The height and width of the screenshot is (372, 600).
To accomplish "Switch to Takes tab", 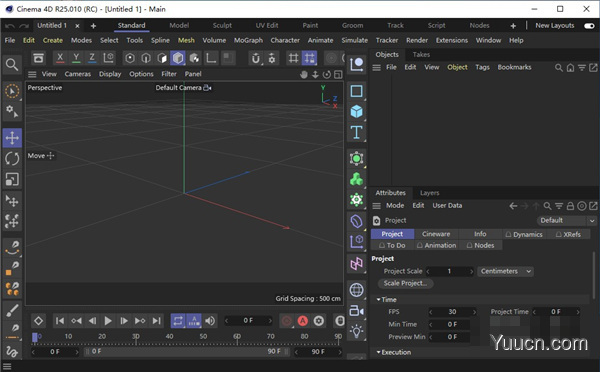I will pyautogui.click(x=421, y=55).
